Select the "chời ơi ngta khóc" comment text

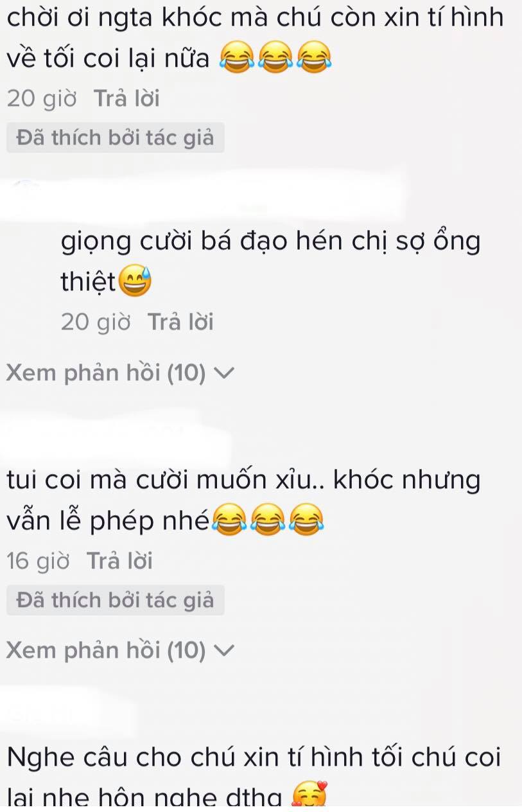[x=255, y=39]
